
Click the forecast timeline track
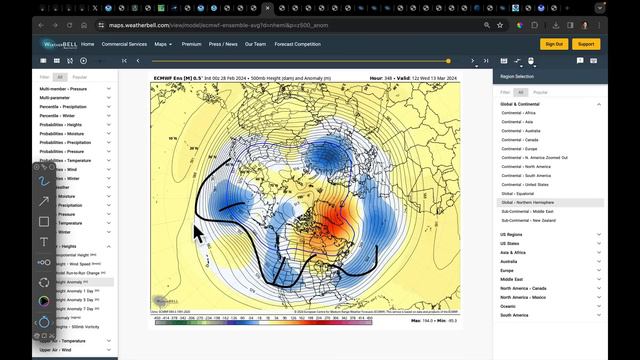click(x=300, y=61)
